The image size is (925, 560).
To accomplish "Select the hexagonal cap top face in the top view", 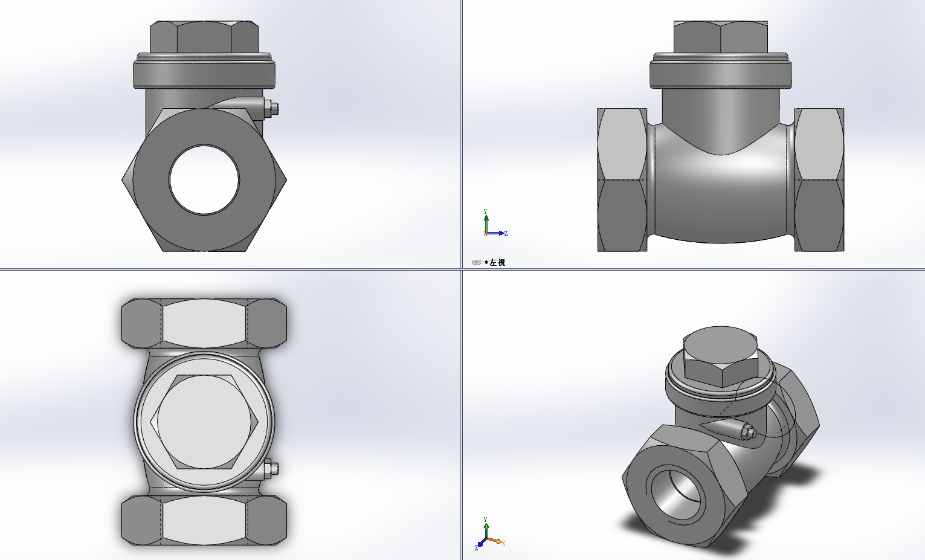I will (204, 422).
